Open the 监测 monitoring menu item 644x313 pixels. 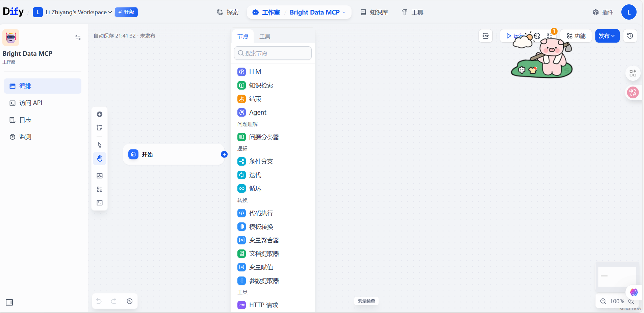pos(43,137)
